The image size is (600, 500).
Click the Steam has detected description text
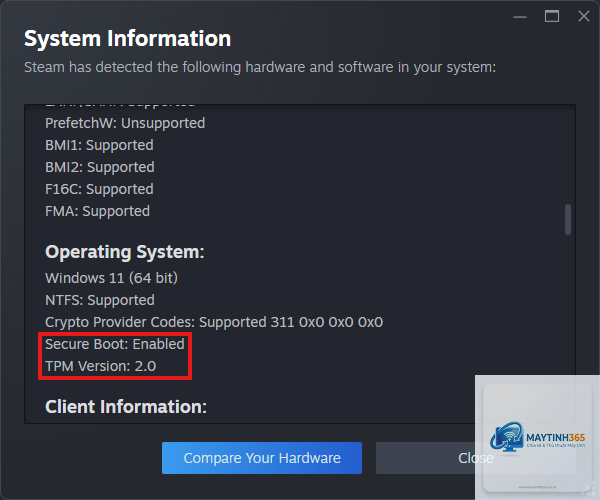click(x=260, y=67)
